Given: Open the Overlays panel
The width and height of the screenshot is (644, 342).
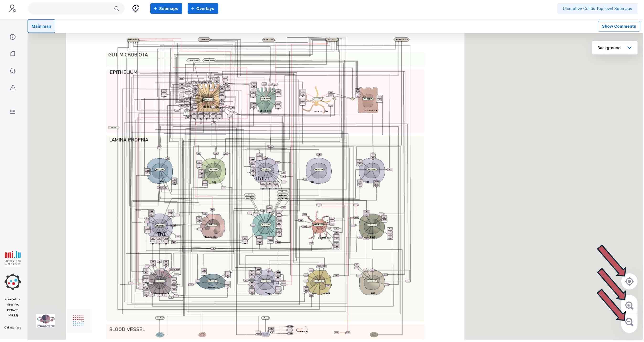Looking at the screenshot, I should coord(202,9).
